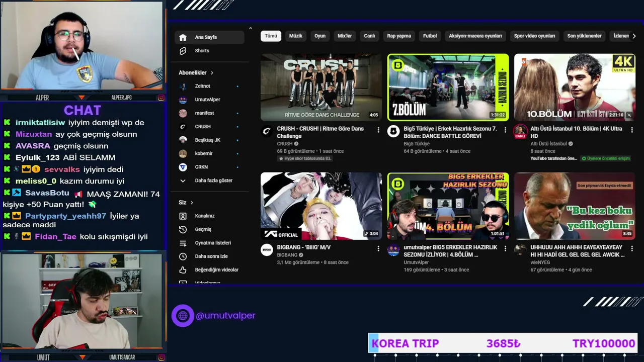Viewport: 644px width, 362px height.
Task: Open Zeitnot channel avatar in subscriptions
Action: pos(183,86)
